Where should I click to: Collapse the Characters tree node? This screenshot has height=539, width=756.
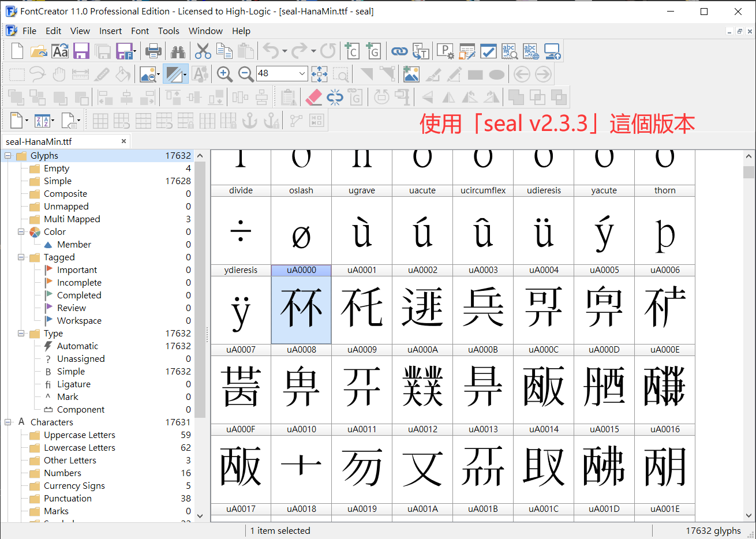pyautogui.click(x=8, y=422)
